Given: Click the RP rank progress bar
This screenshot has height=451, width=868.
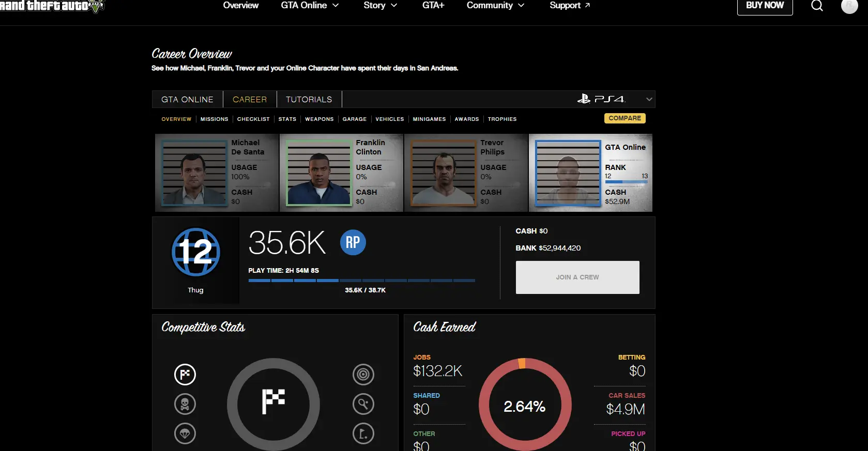Looking at the screenshot, I should point(361,281).
